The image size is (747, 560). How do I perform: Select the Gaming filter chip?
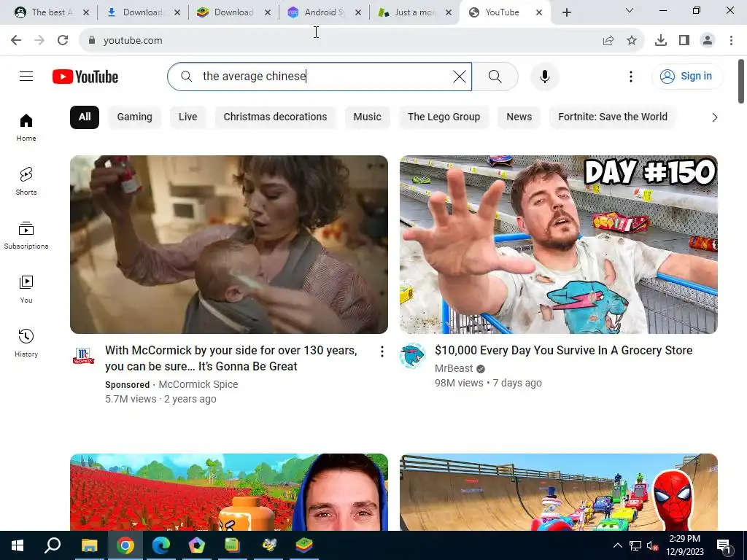pyautogui.click(x=134, y=117)
